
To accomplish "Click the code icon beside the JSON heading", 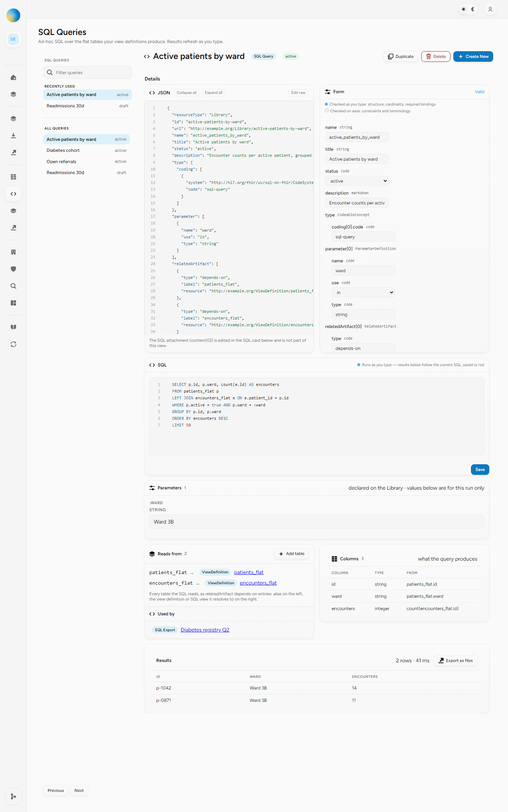I will [x=152, y=93].
